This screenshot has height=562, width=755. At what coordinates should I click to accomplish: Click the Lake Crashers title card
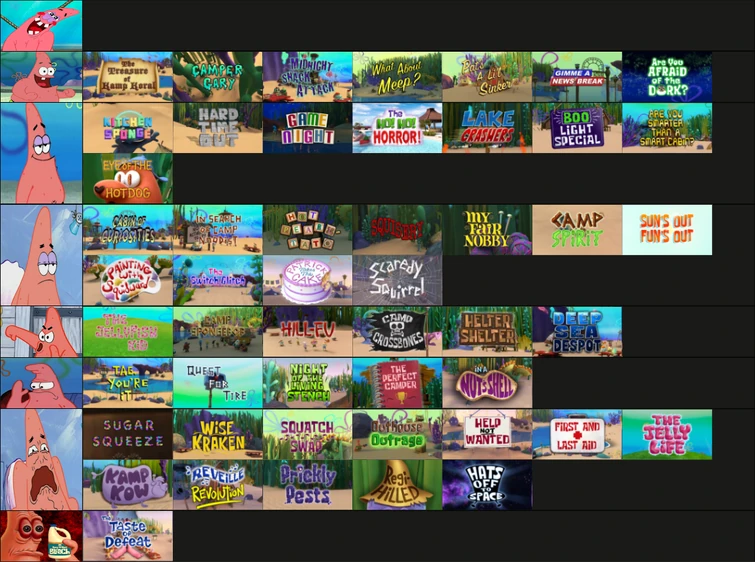pyautogui.click(x=487, y=128)
